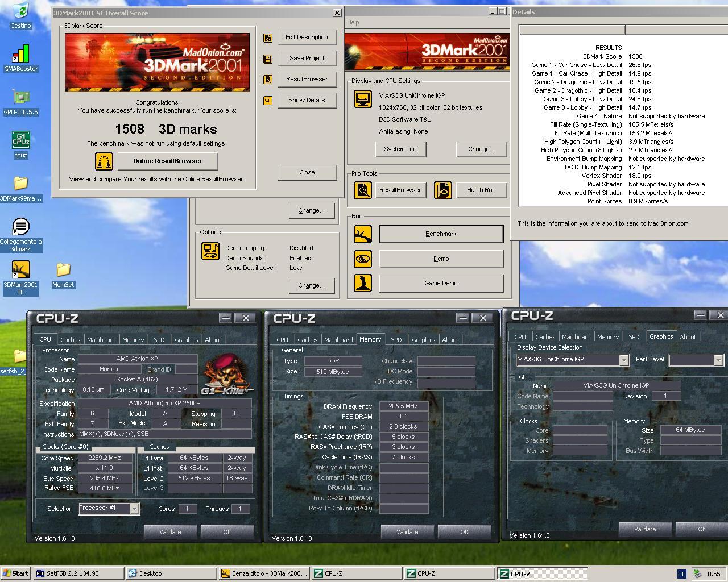Click Validate in Graphics CPU-Z window

pos(645,529)
